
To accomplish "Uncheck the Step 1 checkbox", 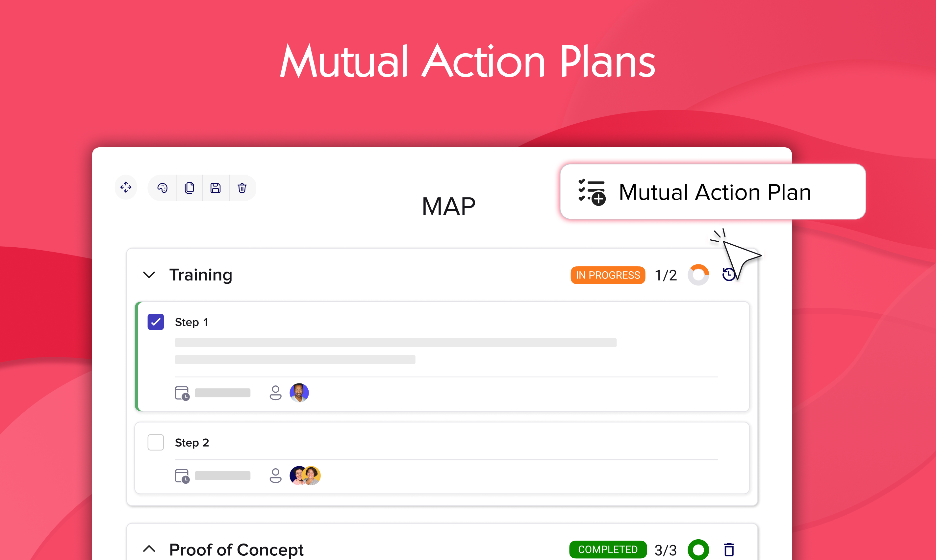I will (x=156, y=322).
